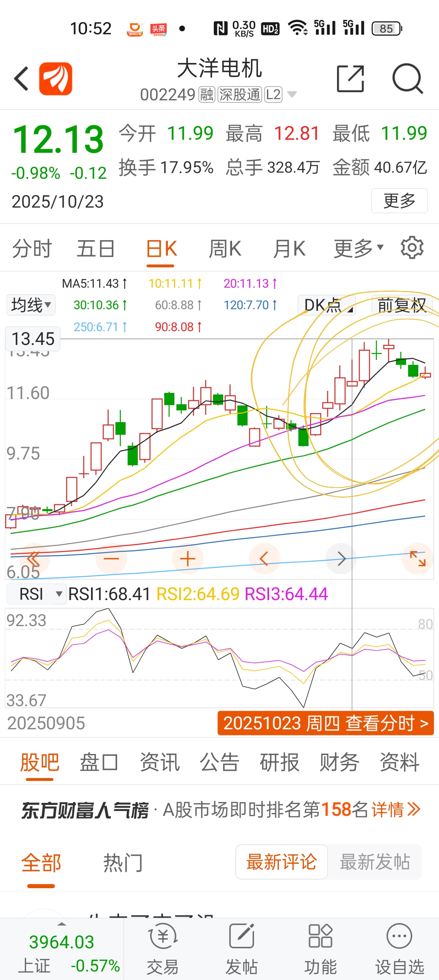439x980 pixels.
Task: Zoom out chart with minus button
Action: 111,559
